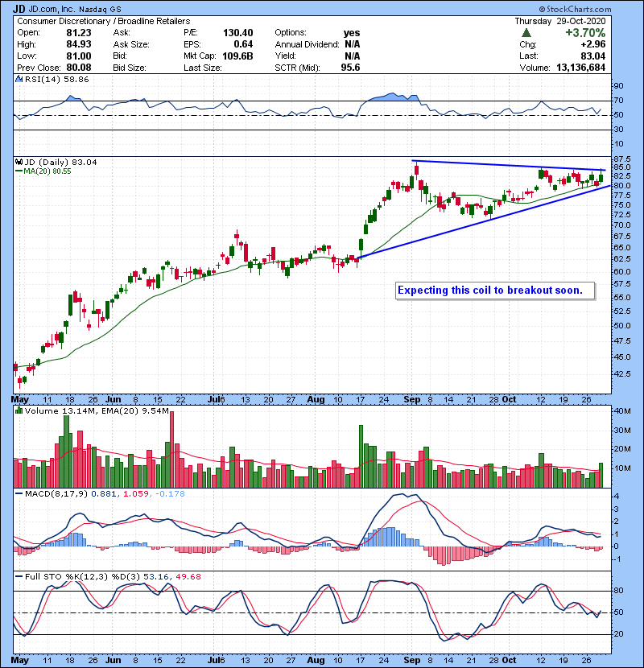Click the 40M label on the volume axis
This screenshot has width=644, height=668.
pyautogui.click(x=622, y=410)
